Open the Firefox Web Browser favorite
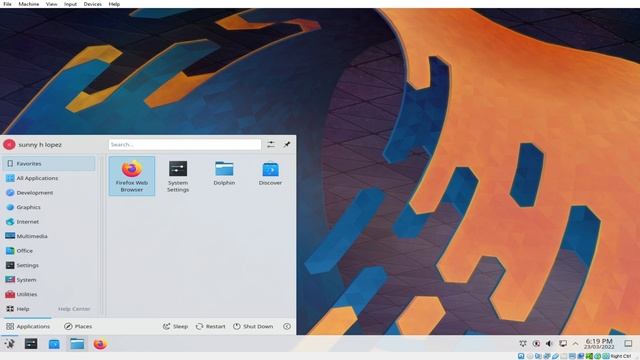This screenshot has height=360, width=640. pyautogui.click(x=131, y=176)
